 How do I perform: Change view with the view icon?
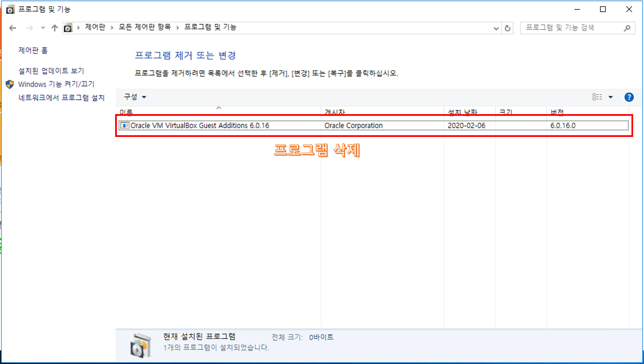pyautogui.click(x=597, y=97)
